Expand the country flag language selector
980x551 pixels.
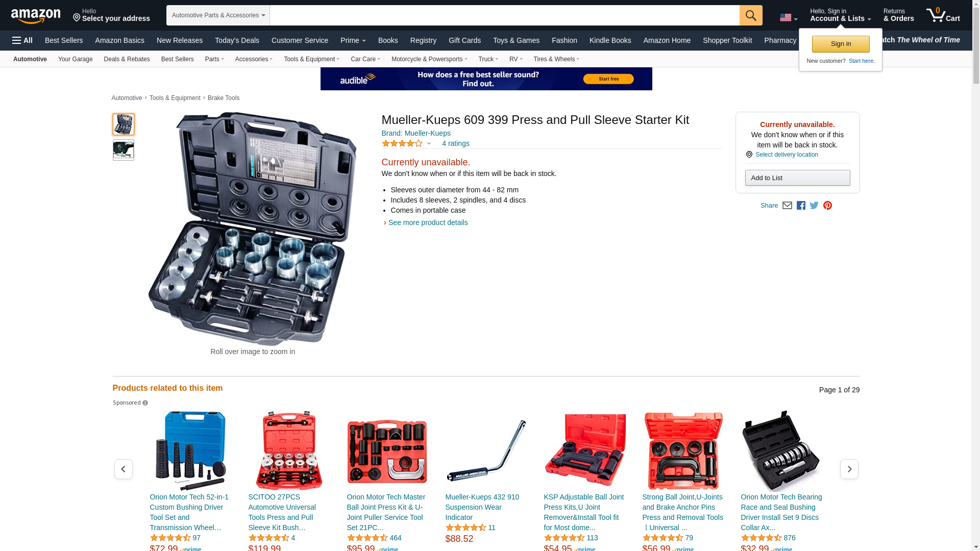789,17
